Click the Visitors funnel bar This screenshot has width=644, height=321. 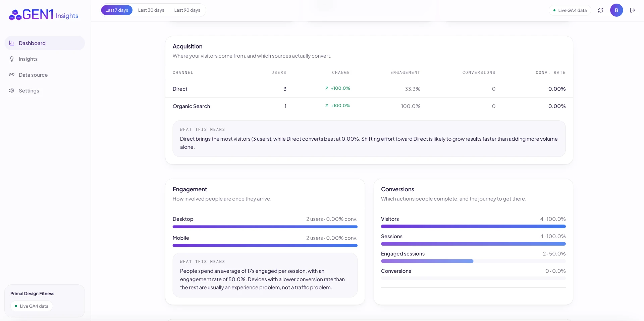coord(473,227)
